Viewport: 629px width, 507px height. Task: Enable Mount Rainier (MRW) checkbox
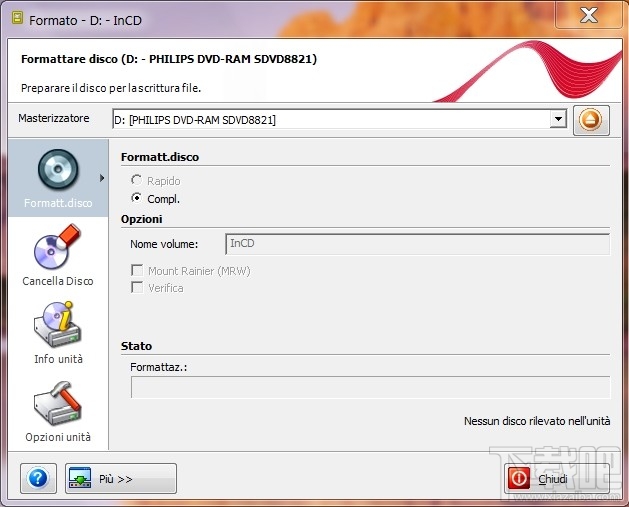tap(137, 270)
